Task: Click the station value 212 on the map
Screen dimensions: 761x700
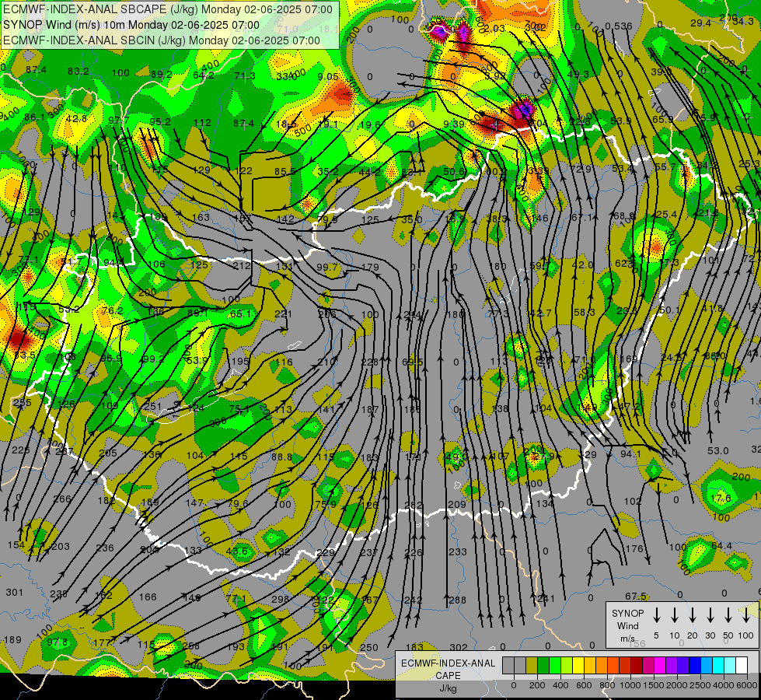Action: point(242,265)
